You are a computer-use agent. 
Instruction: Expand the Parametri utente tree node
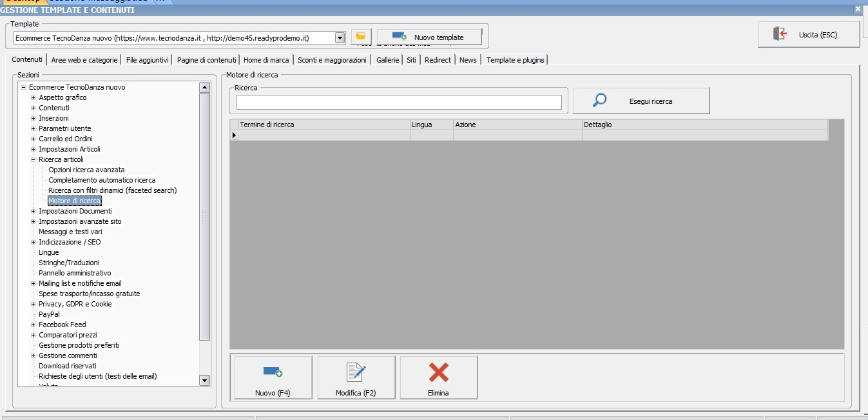pyautogui.click(x=34, y=128)
